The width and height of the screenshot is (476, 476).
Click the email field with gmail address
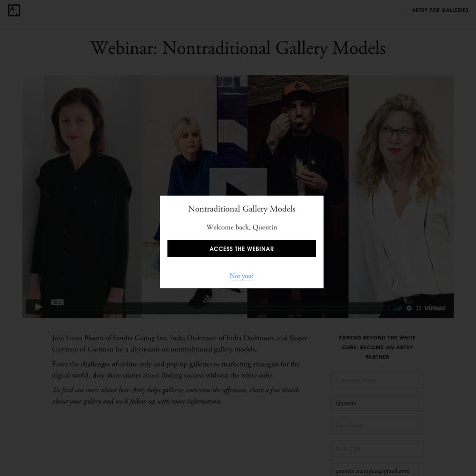(377, 470)
